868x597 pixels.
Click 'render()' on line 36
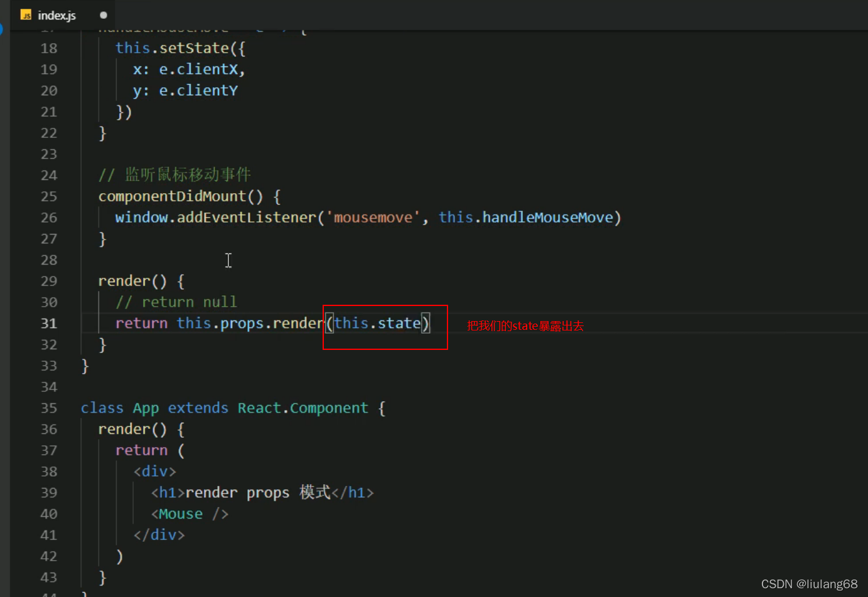(x=132, y=430)
